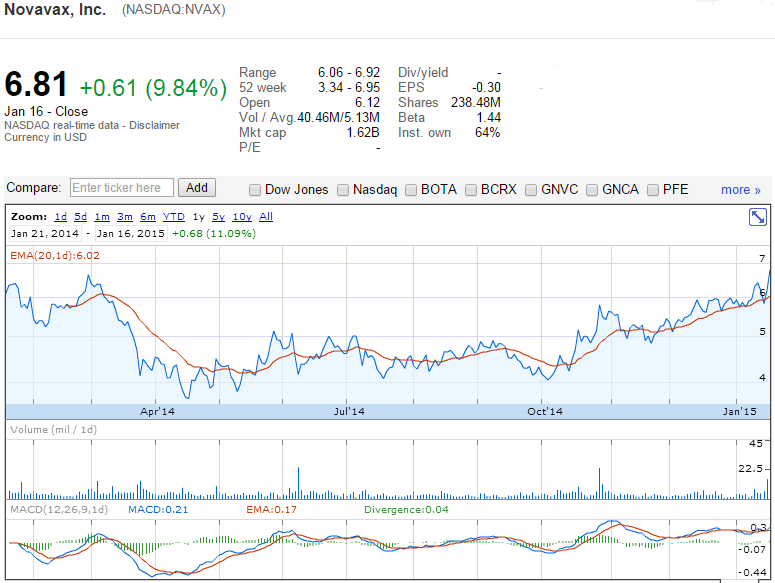Expand the chart to full screen icon

pos(757,217)
